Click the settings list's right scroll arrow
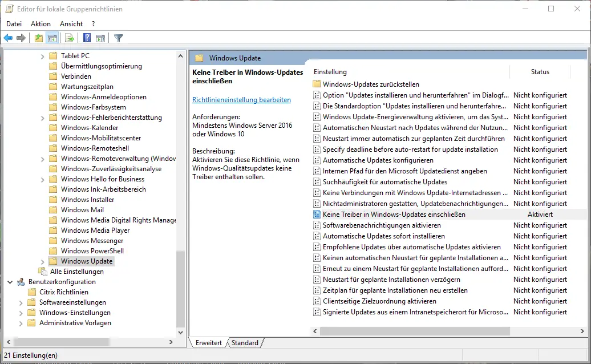591x364 pixels. 582,331
